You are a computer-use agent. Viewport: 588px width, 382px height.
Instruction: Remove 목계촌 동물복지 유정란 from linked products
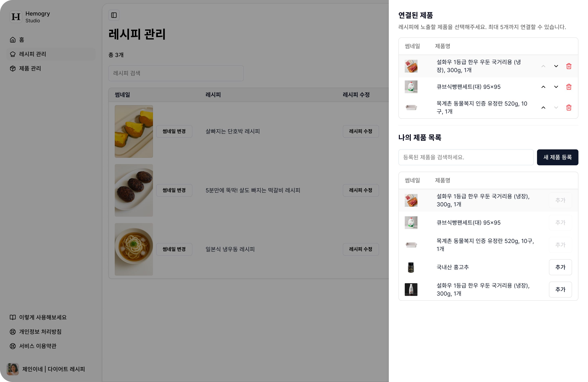click(x=569, y=108)
